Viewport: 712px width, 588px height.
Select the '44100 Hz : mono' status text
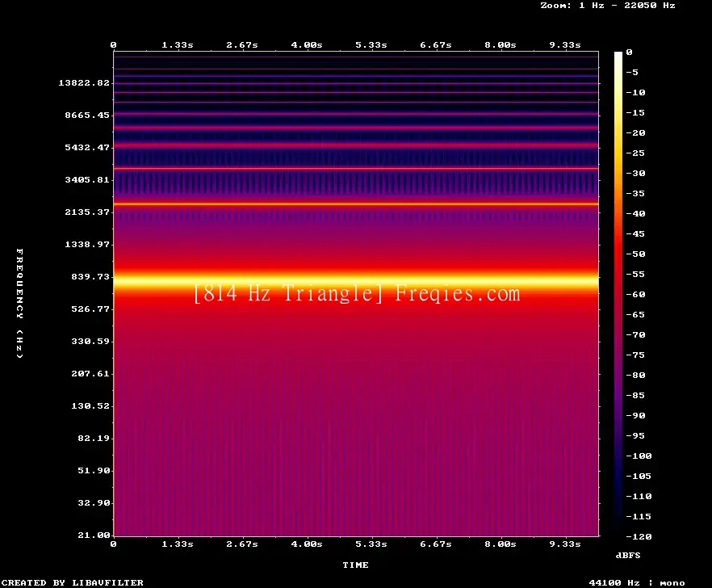[x=637, y=582]
